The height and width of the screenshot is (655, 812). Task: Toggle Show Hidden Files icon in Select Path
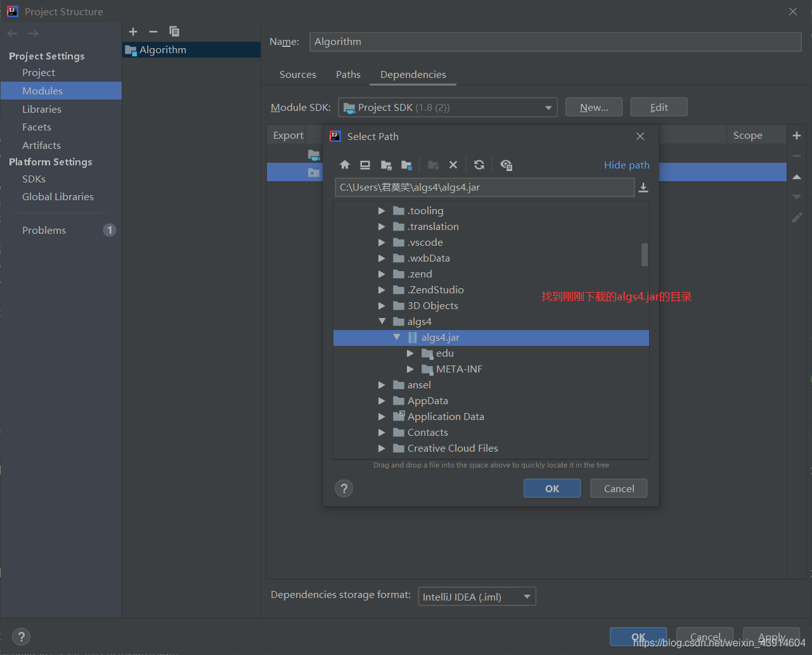click(x=506, y=165)
